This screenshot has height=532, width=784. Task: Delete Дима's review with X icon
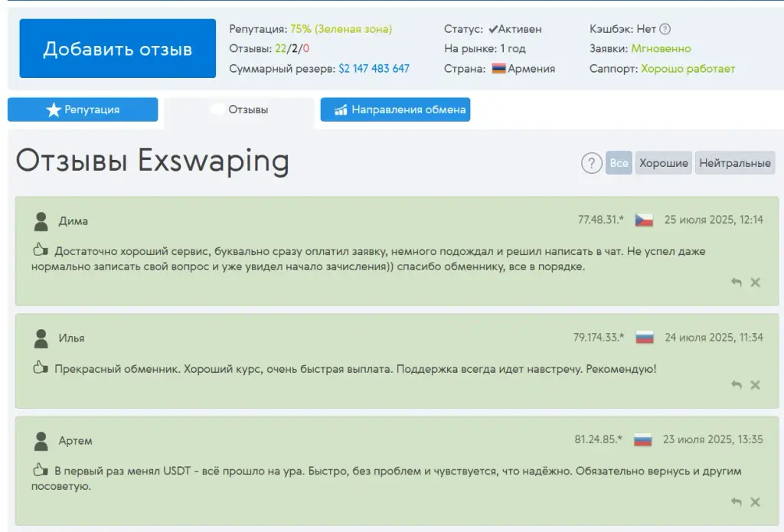(756, 282)
